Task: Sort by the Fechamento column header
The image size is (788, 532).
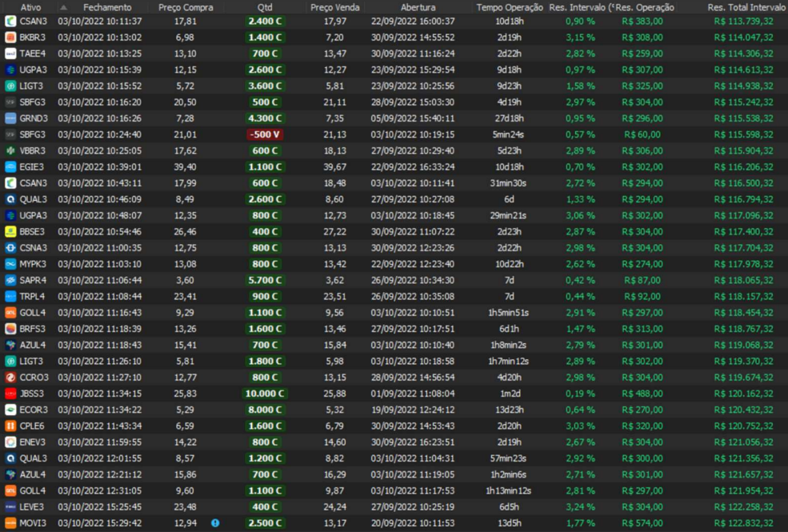Action: click(107, 7)
